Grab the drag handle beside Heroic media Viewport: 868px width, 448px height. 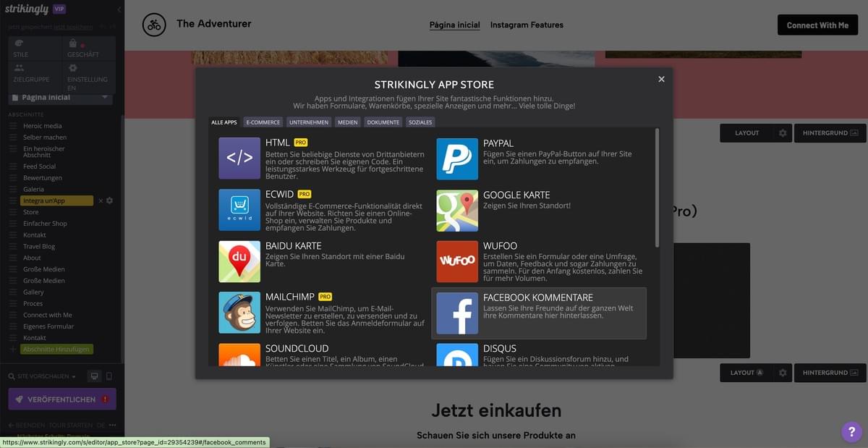13,126
